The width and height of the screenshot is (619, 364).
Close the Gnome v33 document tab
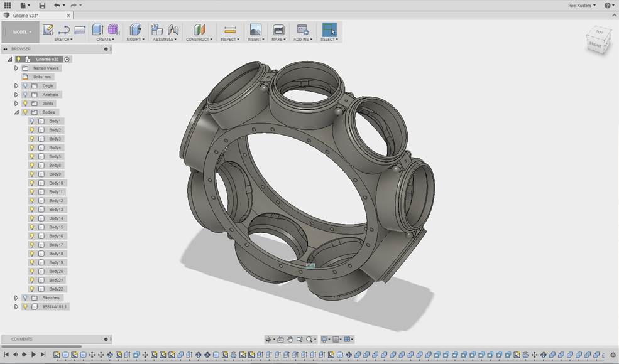pos(68,16)
